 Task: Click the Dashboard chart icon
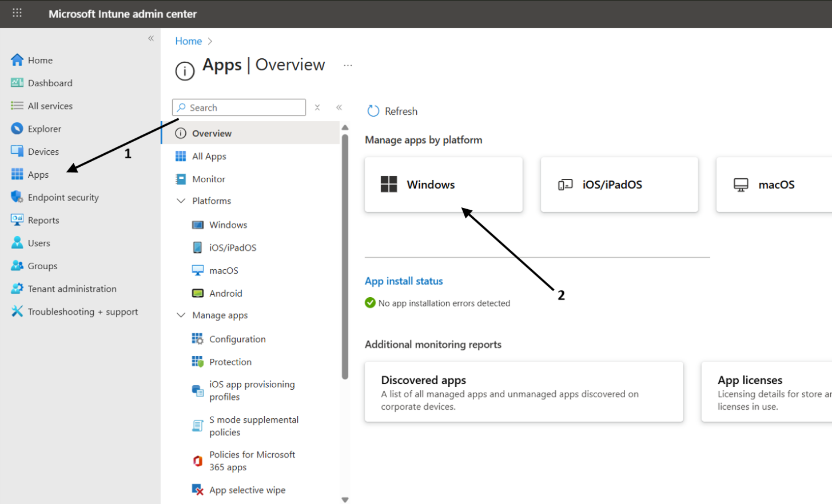point(17,83)
